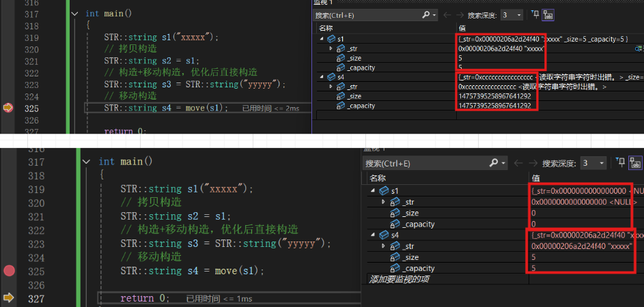
Task: Collapse main() with fold chevron in upper editor
Action: pos(74,14)
